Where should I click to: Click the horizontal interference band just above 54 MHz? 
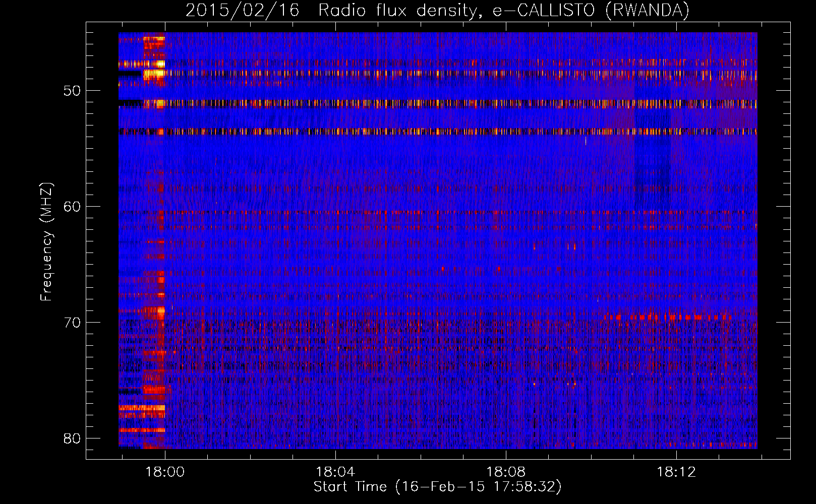[434, 132]
